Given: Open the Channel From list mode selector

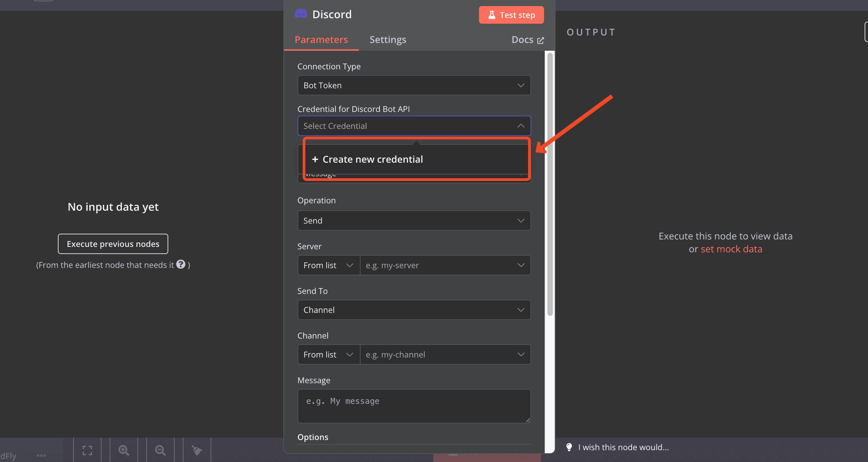Looking at the screenshot, I should [x=329, y=354].
